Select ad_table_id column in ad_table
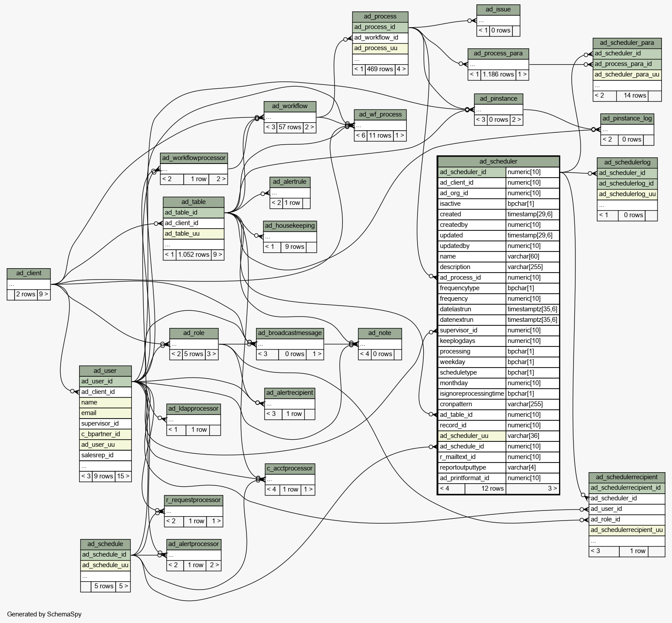 (x=193, y=213)
